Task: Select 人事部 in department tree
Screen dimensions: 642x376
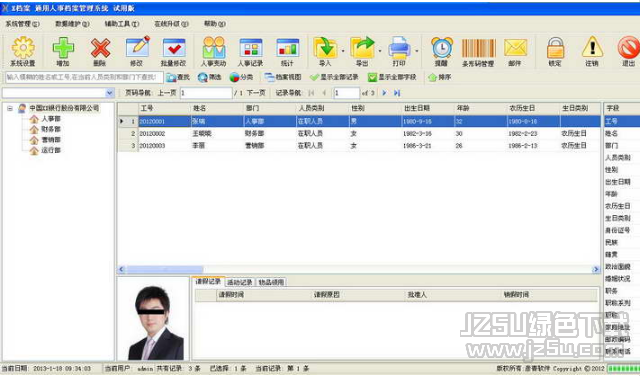Action: [51, 119]
